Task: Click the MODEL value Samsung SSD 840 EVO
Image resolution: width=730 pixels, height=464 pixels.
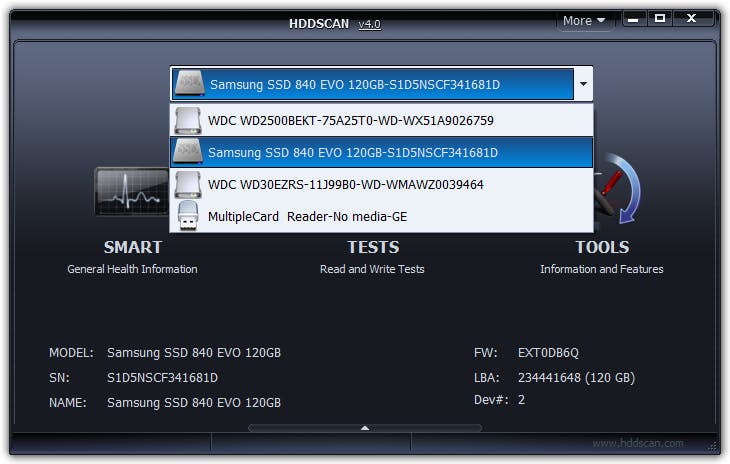Action: pos(194,352)
